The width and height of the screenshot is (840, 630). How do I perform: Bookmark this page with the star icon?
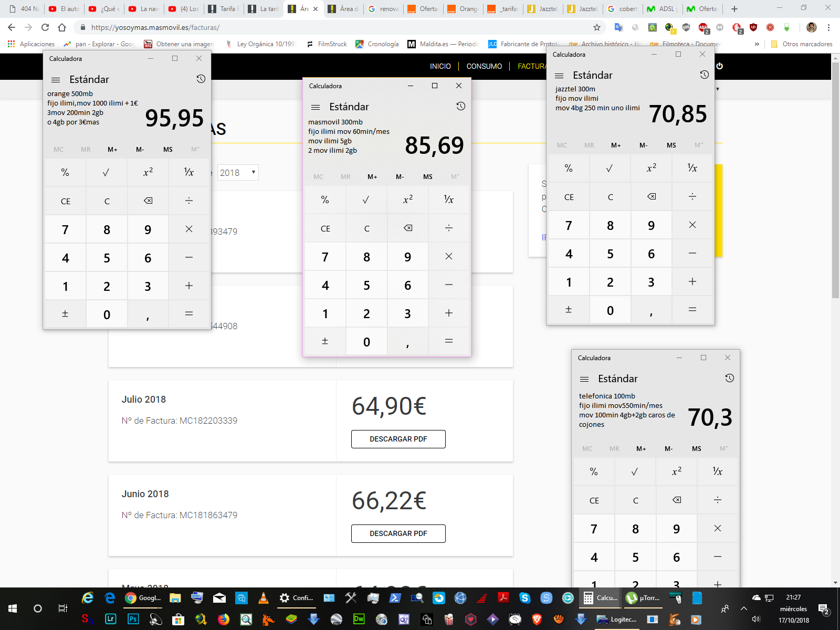coord(597,27)
